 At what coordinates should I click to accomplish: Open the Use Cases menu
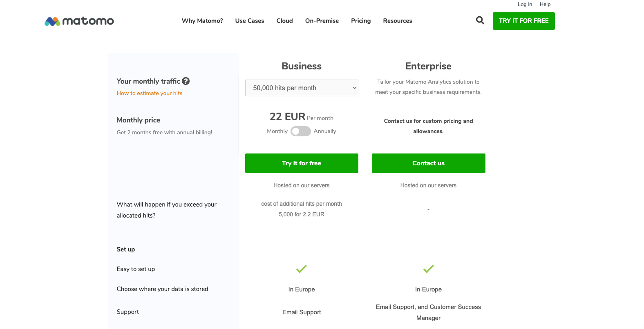pos(250,21)
